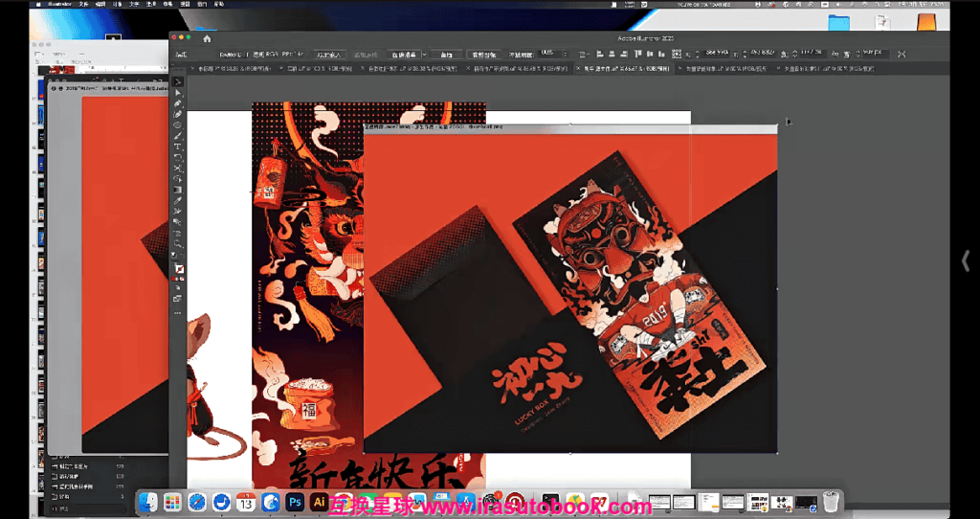Click the Image Trace button
980x519 pixels.
point(403,55)
